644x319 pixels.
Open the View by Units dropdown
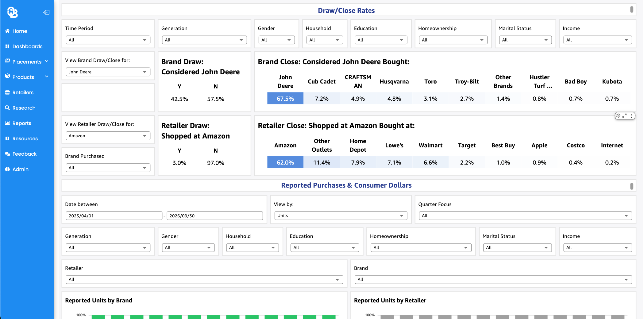[341, 216]
